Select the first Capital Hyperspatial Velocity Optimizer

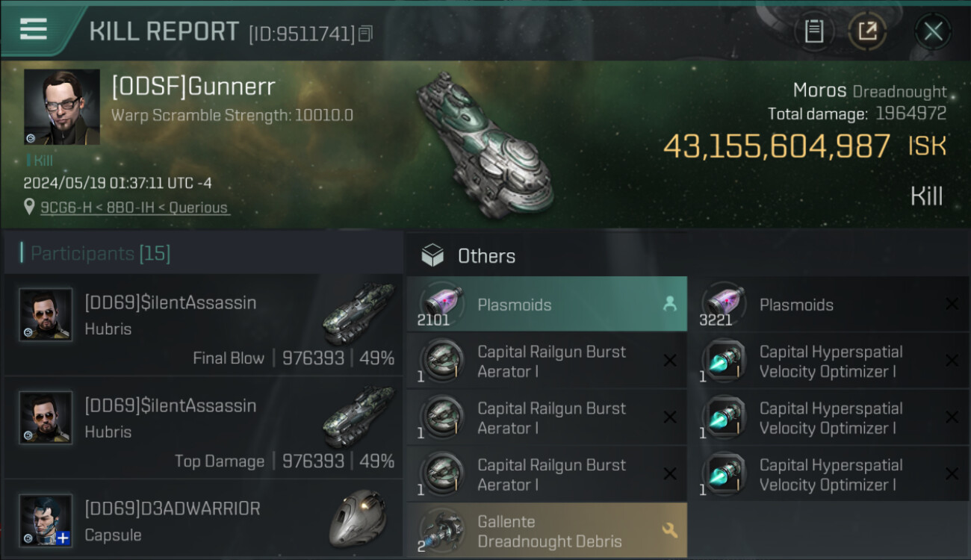[822, 361]
